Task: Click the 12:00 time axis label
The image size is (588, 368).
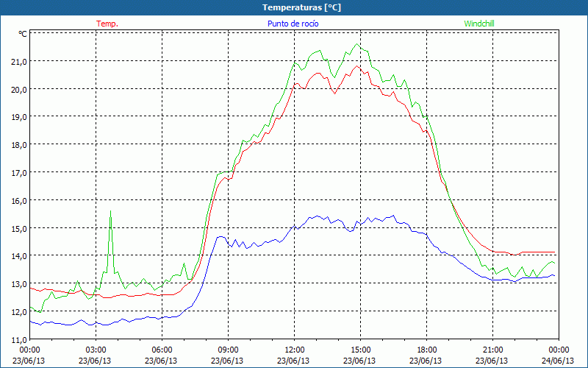Action: point(295,350)
